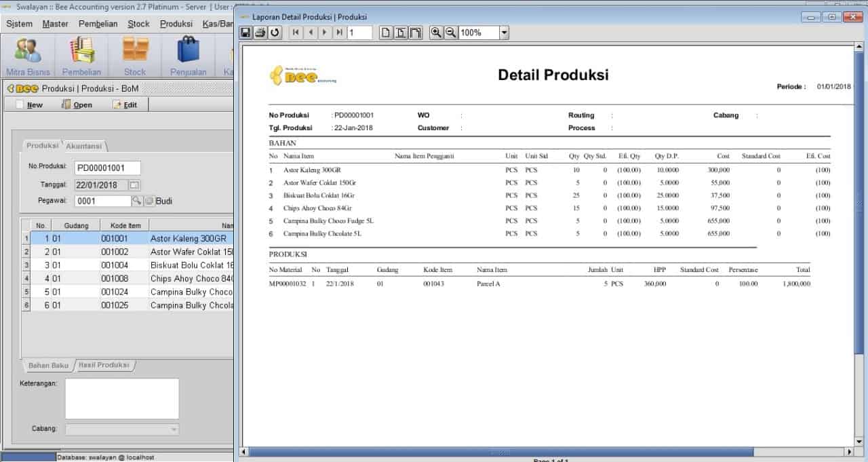Click the Gudang column header
868x462 pixels.
tap(75, 225)
